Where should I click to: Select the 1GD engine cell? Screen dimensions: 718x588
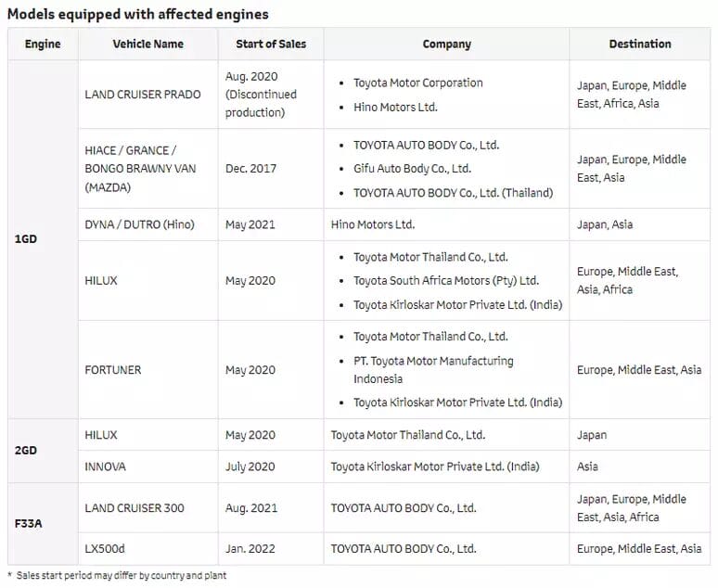click(x=26, y=238)
